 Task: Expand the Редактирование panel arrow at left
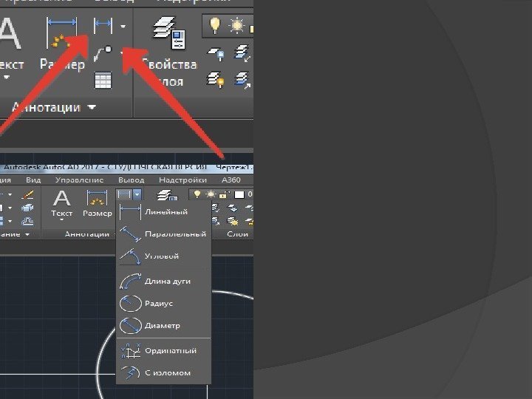(x=27, y=234)
